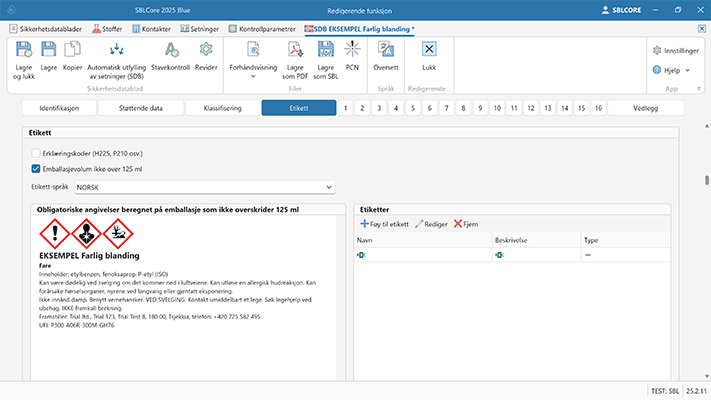
Task: Click Føy til etikett button
Action: point(384,224)
